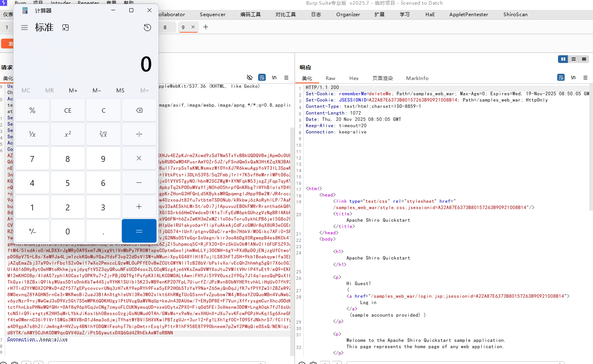Close Repeater tab 9 with its x
The height and width of the screenshot is (364, 593).
(193, 27)
